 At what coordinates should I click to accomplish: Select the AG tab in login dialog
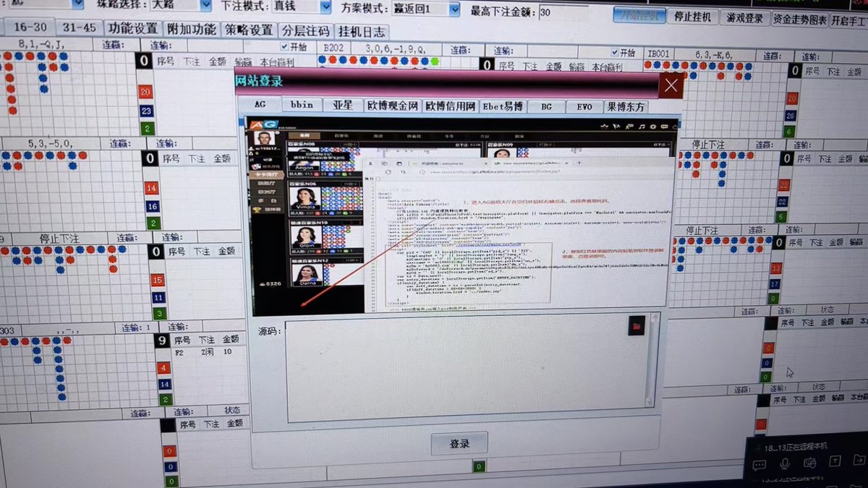coord(260,104)
